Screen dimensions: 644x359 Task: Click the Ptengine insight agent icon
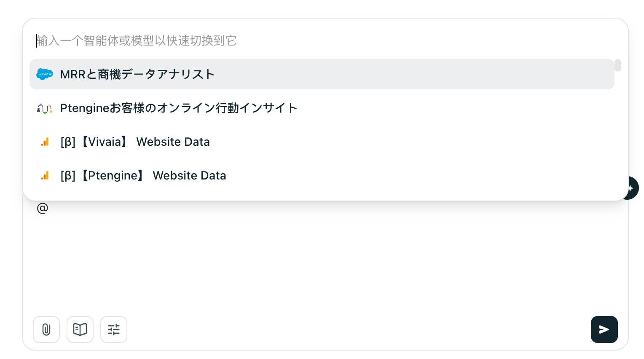(x=45, y=108)
